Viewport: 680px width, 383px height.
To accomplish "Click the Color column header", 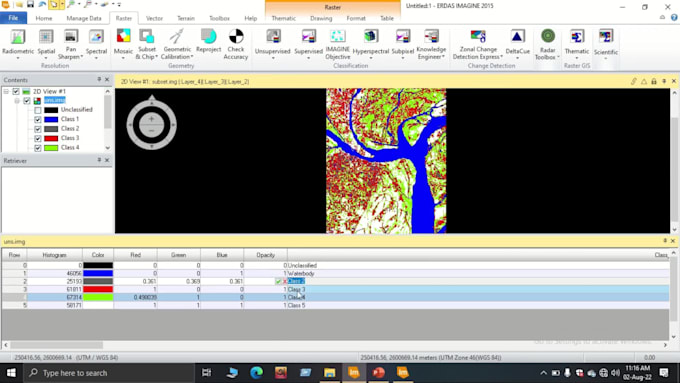I will tap(98, 255).
